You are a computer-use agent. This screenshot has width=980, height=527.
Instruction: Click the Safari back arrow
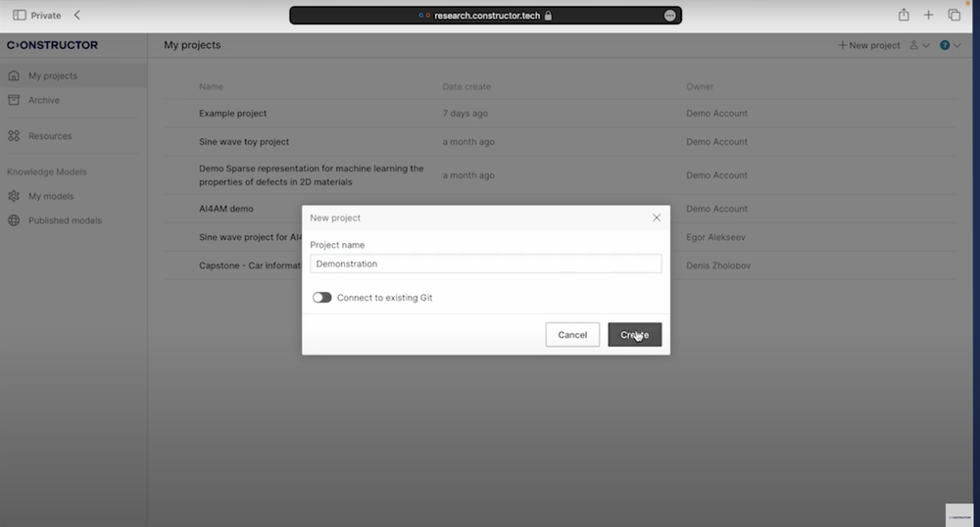tap(76, 15)
